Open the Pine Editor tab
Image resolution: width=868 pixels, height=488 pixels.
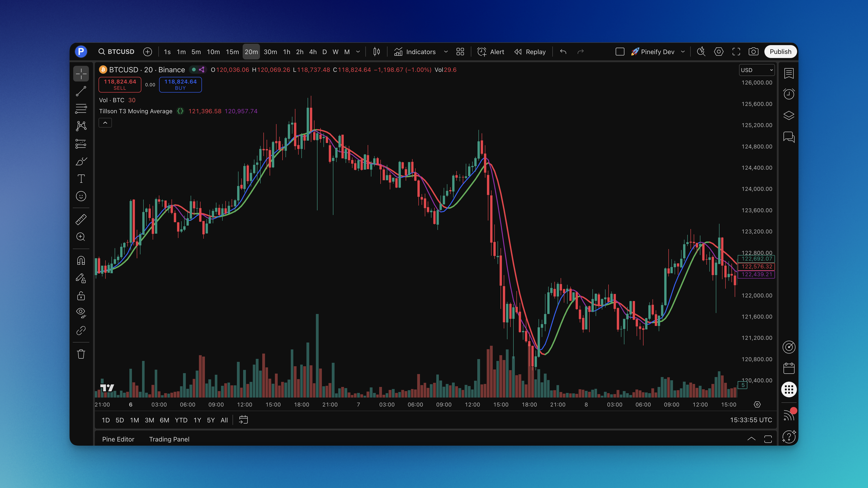tap(118, 439)
